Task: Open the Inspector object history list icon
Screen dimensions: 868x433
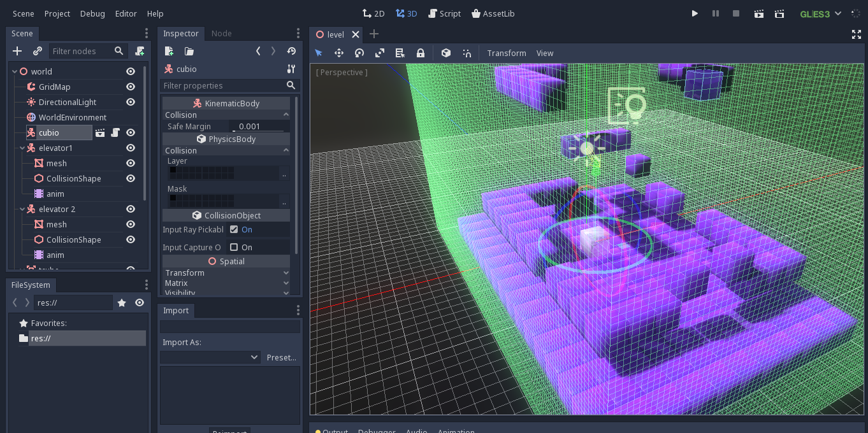Action: [291, 51]
